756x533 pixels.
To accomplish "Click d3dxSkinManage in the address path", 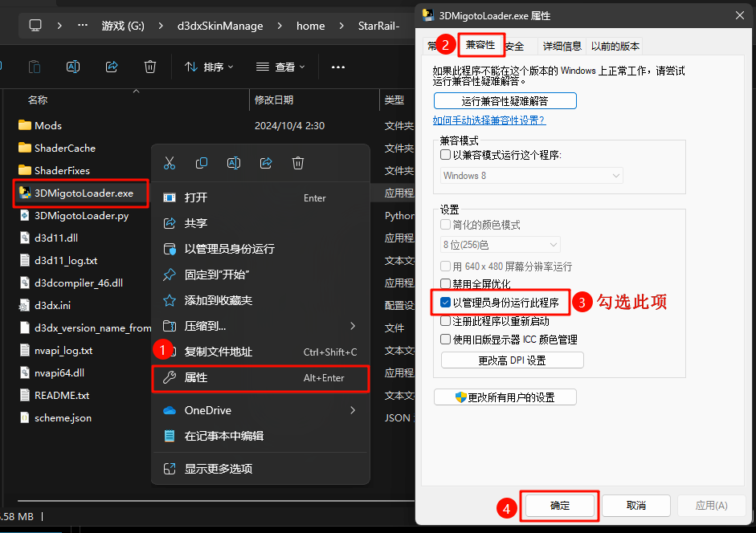I will [x=220, y=26].
